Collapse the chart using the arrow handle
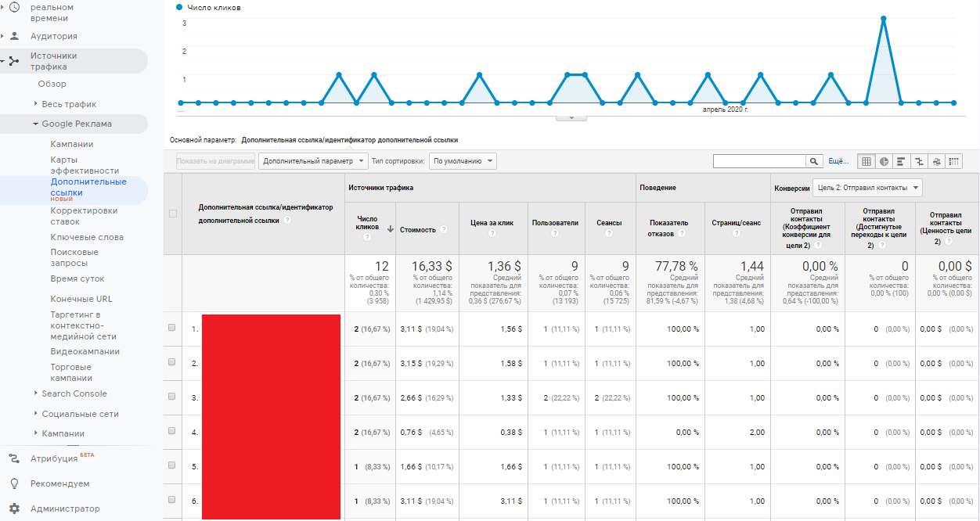980x521 pixels. coord(571,117)
